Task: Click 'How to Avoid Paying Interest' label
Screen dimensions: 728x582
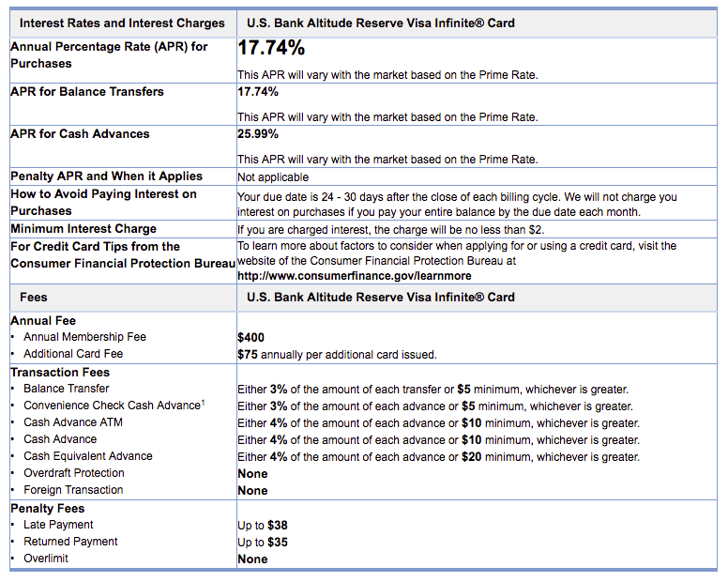Action: [103, 203]
